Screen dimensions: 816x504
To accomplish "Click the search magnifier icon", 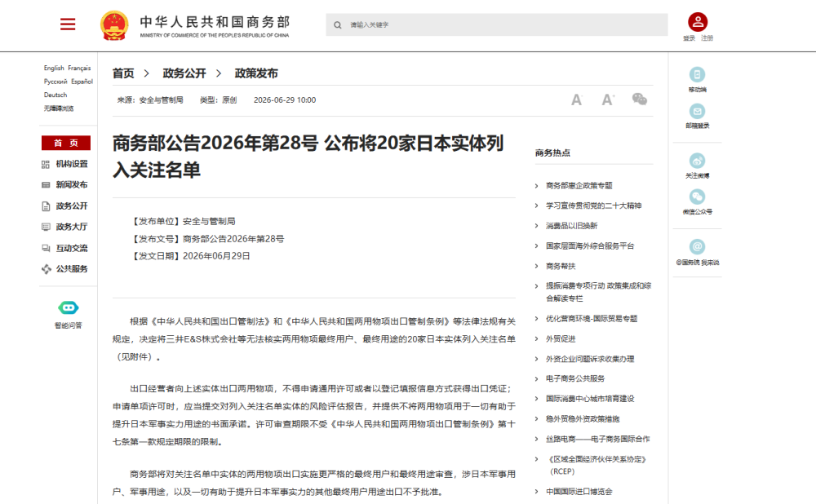I will (x=338, y=25).
